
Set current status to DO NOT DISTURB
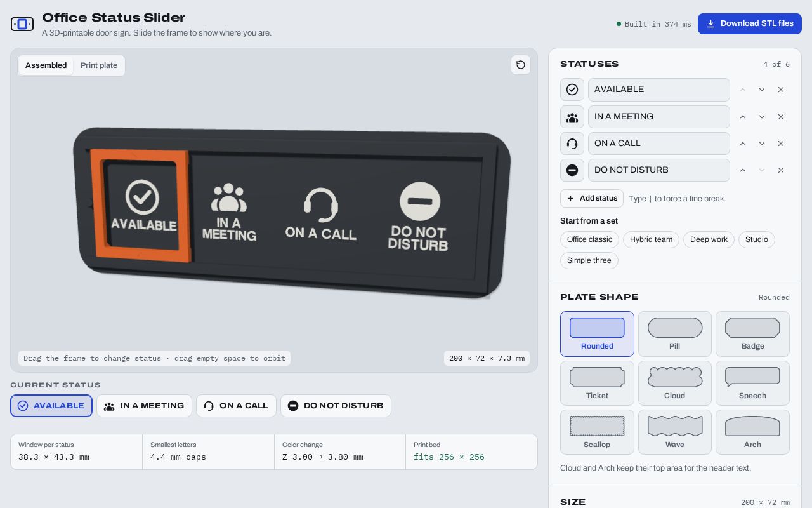[x=336, y=406]
